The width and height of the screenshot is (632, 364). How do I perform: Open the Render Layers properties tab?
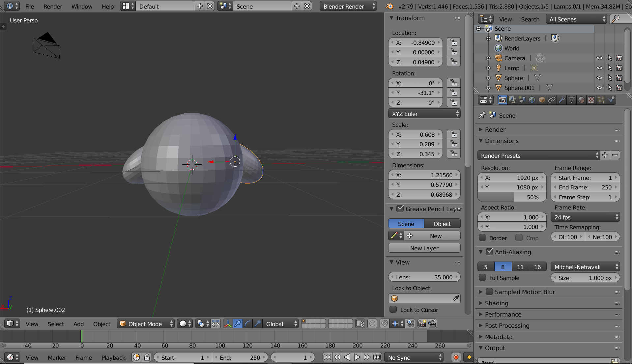point(512,100)
